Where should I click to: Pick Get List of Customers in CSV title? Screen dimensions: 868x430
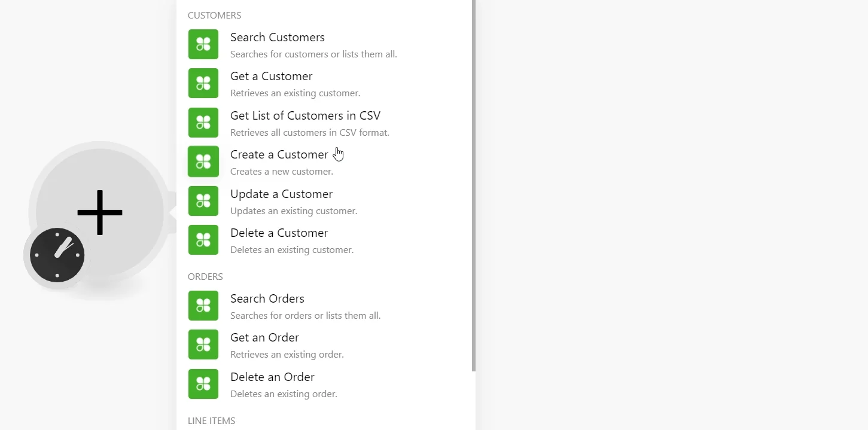tap(305, 115)
